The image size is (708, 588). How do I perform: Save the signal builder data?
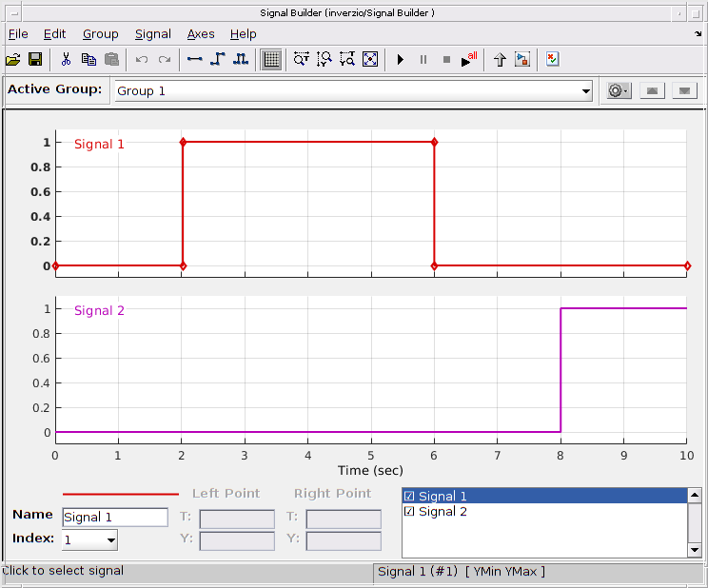coord(35,60)
